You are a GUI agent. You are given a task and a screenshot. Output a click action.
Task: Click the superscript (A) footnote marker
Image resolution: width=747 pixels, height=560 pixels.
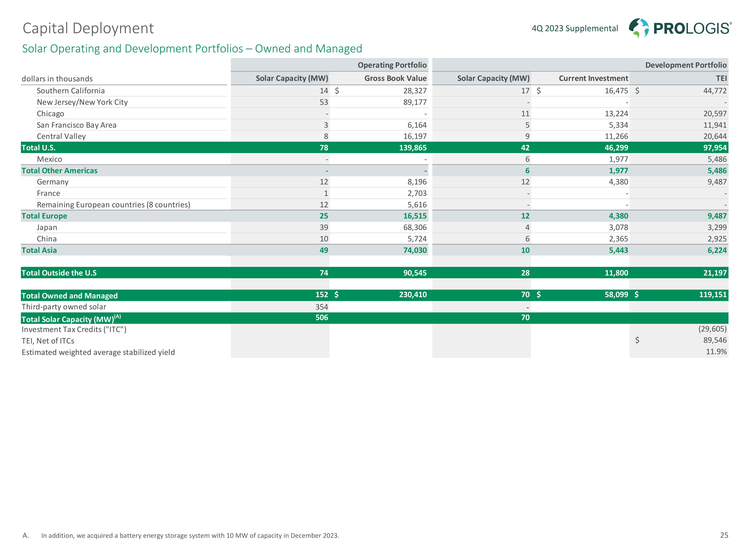[118, 316]
